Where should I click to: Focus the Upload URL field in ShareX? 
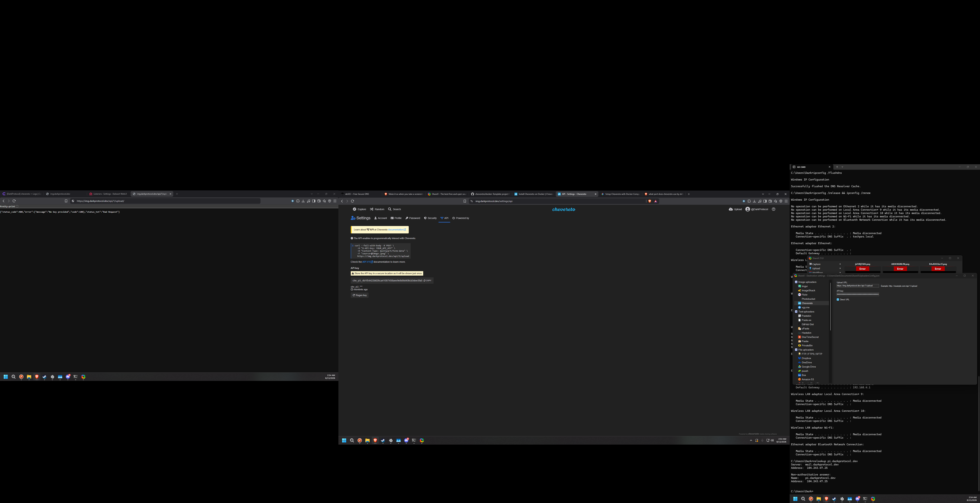(857, 286)
